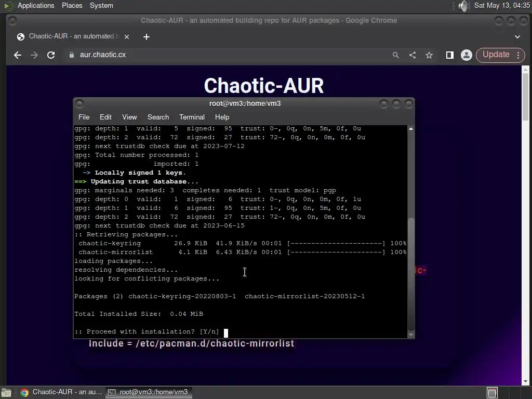532x399 pixels.
Task: Open a new Chrome tab
Action: pos(147,37)
